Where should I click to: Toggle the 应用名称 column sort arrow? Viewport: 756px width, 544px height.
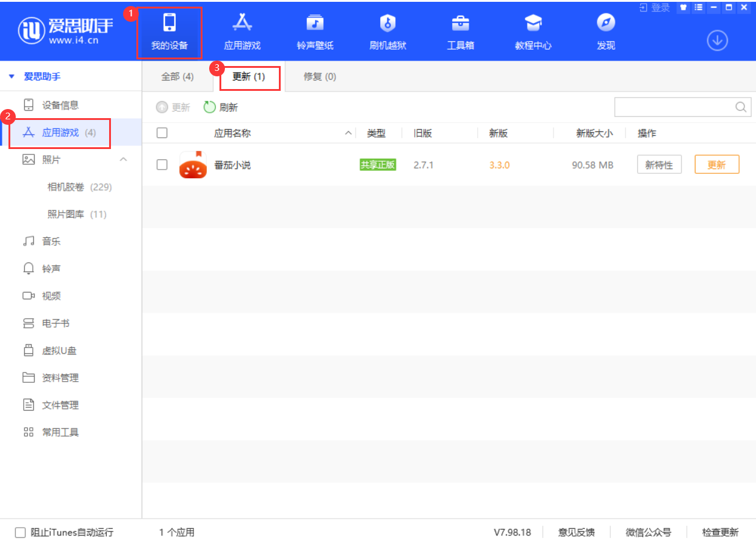coord(347,132)
